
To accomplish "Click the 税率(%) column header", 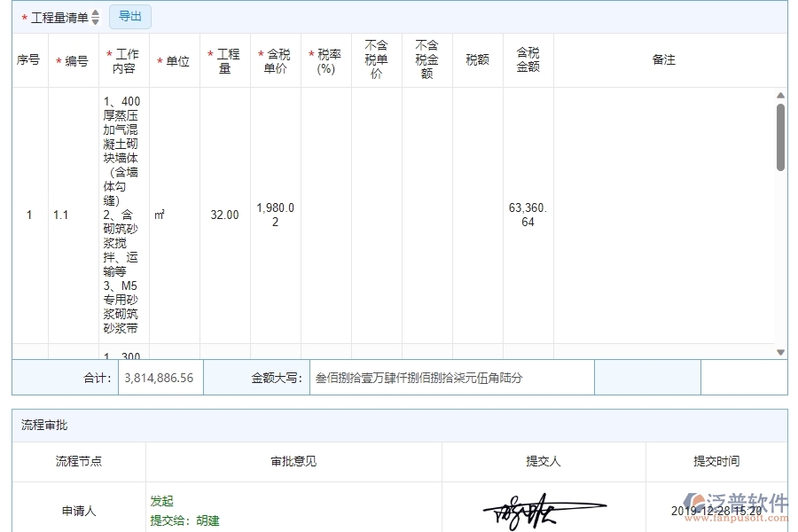I will pyautogui.click(x=325, y=60).
